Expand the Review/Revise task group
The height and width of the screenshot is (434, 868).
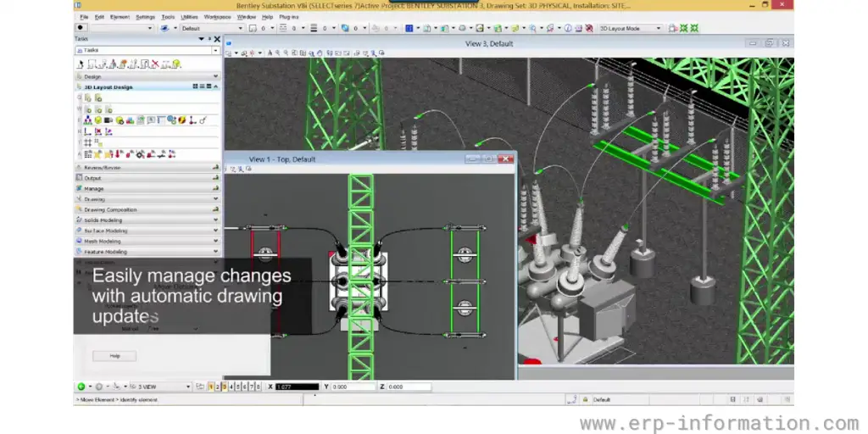pos(216,167)
